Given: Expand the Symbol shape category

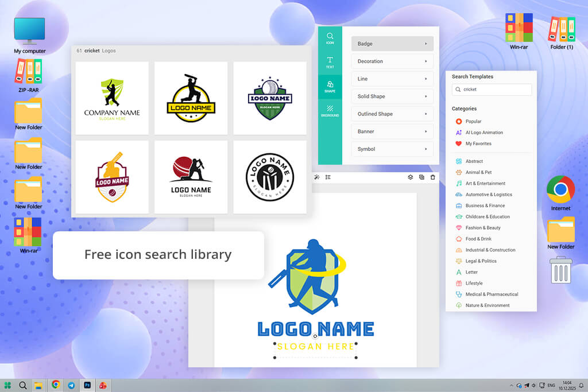Looking at the screenshot, I should [x=392, y=149].
